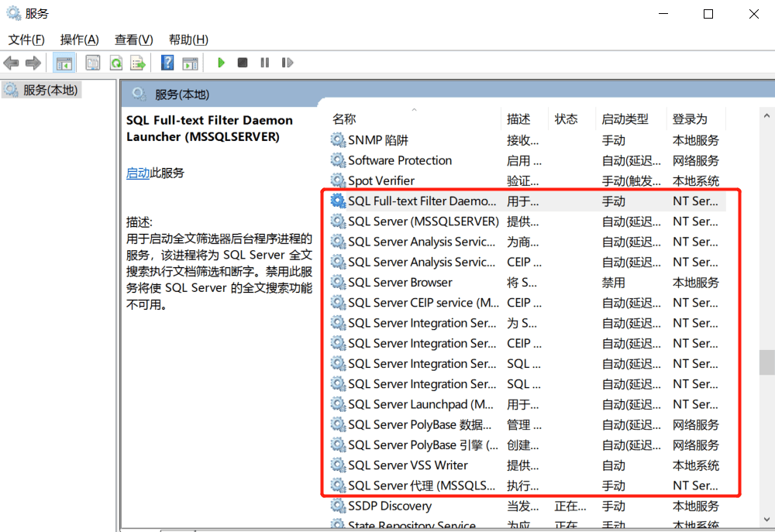Click 自动 startup type of VSS Writer
This screenshot has width=775, height=532.
[x=613, y=465]
